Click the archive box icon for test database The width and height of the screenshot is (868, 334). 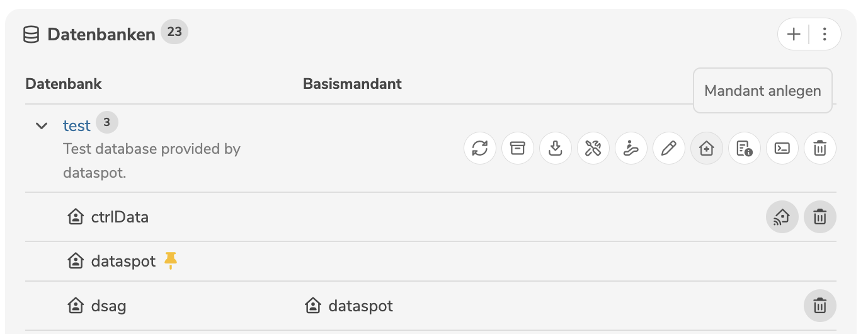point(518,149)
